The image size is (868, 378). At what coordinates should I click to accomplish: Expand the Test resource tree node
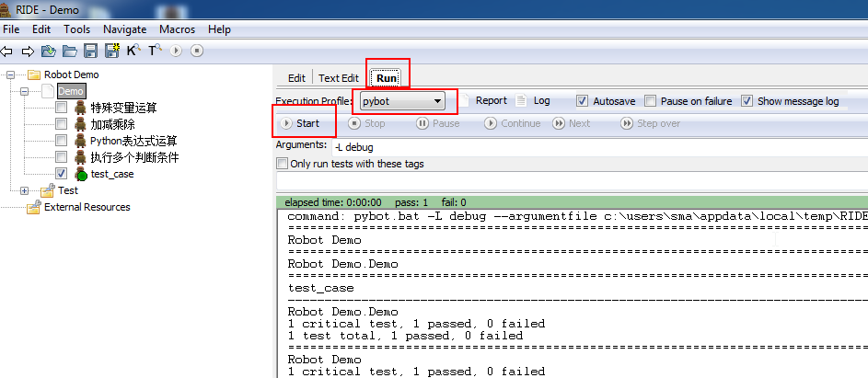pyautogui.click(x=24, y=191)
